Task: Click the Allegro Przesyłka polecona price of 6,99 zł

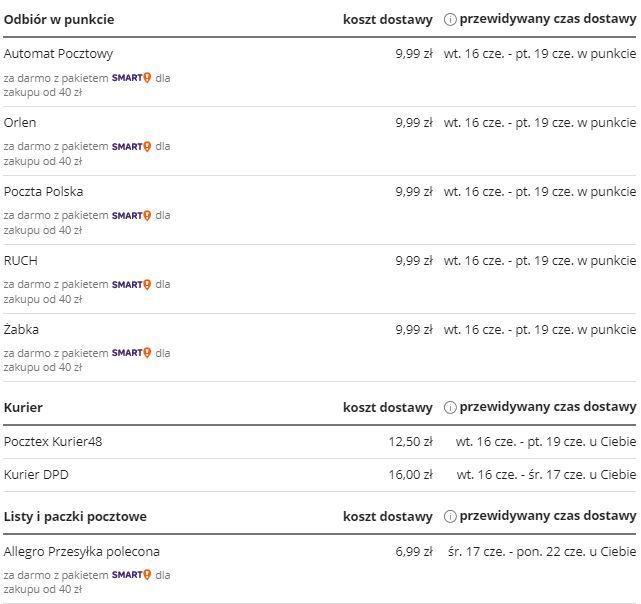Action: (413, 551)
